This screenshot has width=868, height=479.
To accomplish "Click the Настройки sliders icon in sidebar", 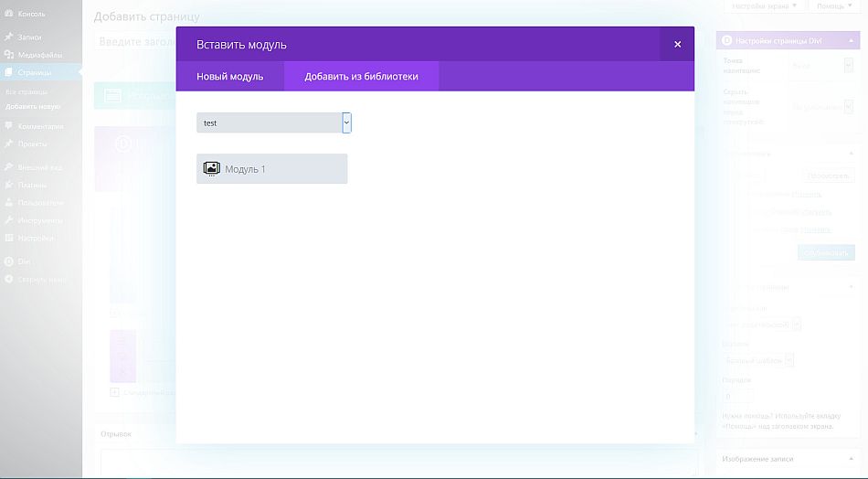I will (x=9, y=238).
